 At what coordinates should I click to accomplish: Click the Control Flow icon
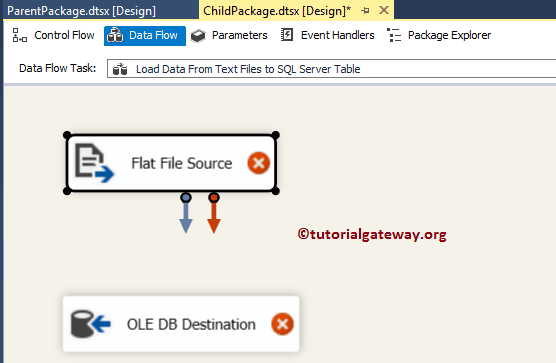click(x=20, y=35)
